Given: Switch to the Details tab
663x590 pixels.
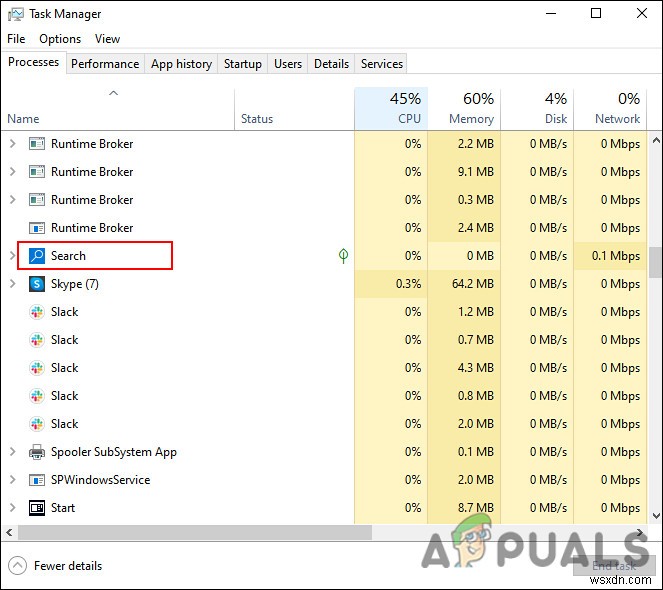Looking at the screenshot, I should pos(332,64).
